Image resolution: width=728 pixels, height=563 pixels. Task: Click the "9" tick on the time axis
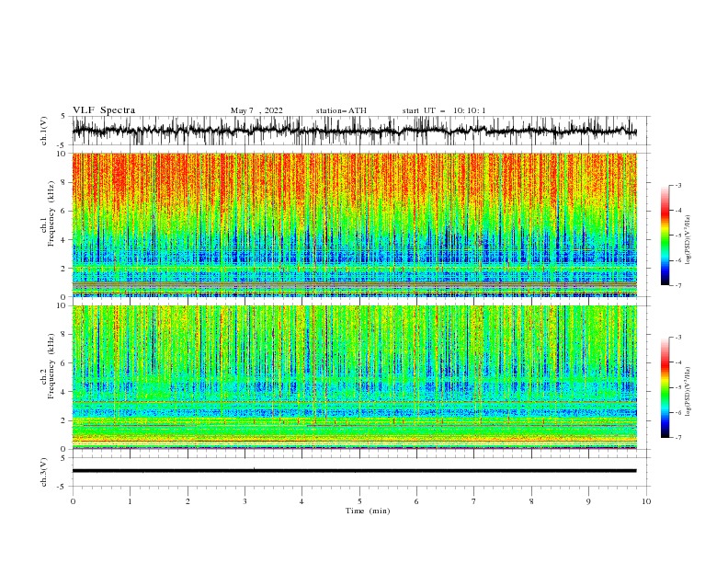[588, 501]
